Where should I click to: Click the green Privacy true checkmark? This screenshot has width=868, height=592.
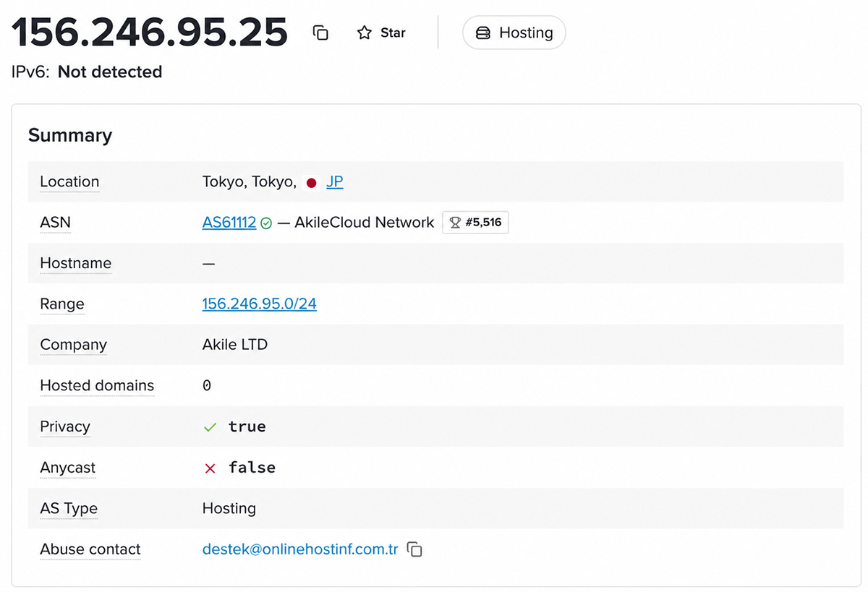pos(210,427)
